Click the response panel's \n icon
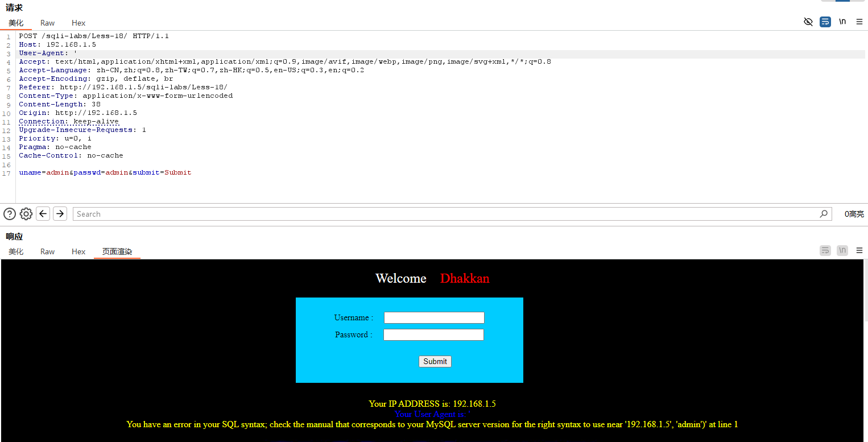 842,250
